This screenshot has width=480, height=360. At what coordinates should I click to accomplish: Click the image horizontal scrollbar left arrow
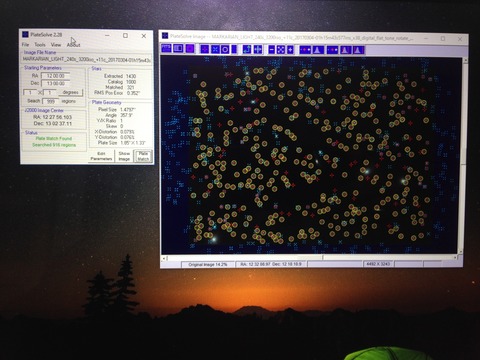(163, 258)
